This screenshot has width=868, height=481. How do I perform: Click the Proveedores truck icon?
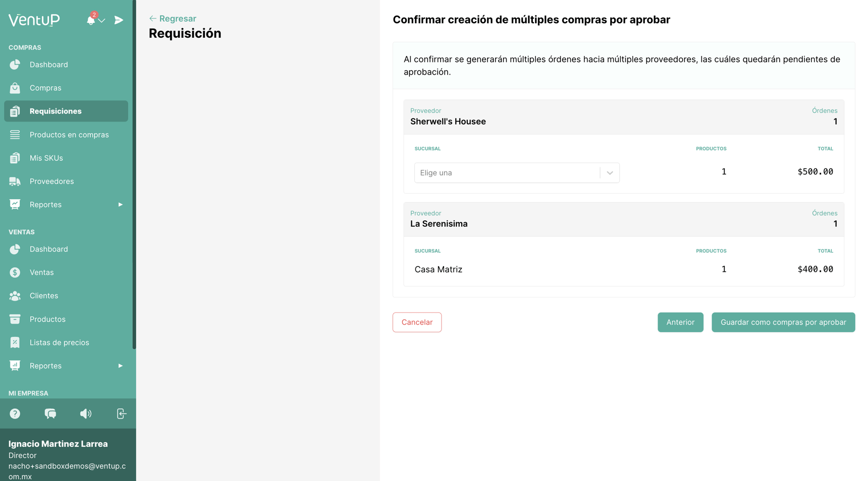coord(15,181)
